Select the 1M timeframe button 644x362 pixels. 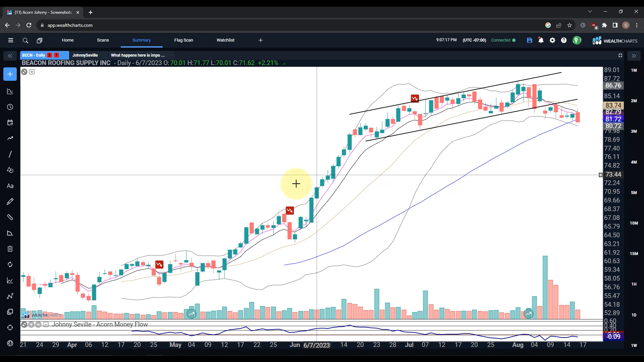coord(634,70)
